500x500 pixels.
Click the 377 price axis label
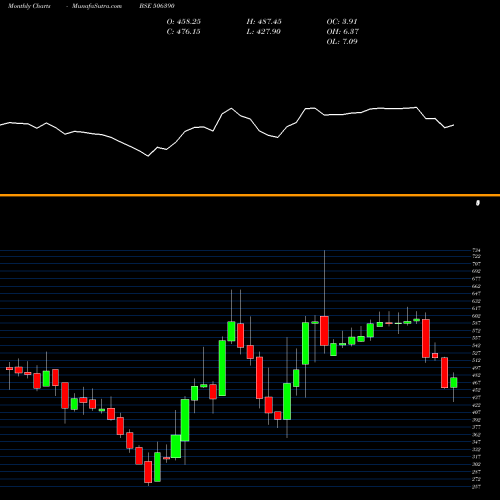click(476, 427)
